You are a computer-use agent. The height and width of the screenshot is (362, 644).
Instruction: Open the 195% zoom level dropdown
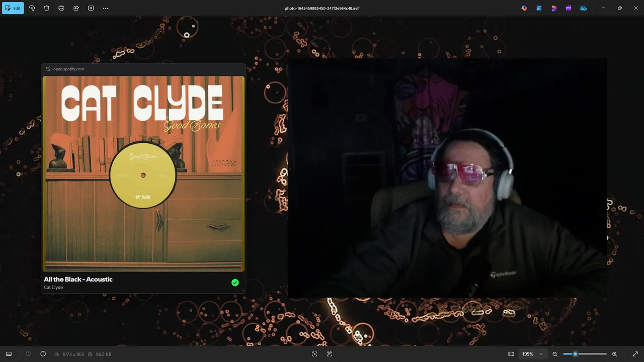click(x=533, y=354)
